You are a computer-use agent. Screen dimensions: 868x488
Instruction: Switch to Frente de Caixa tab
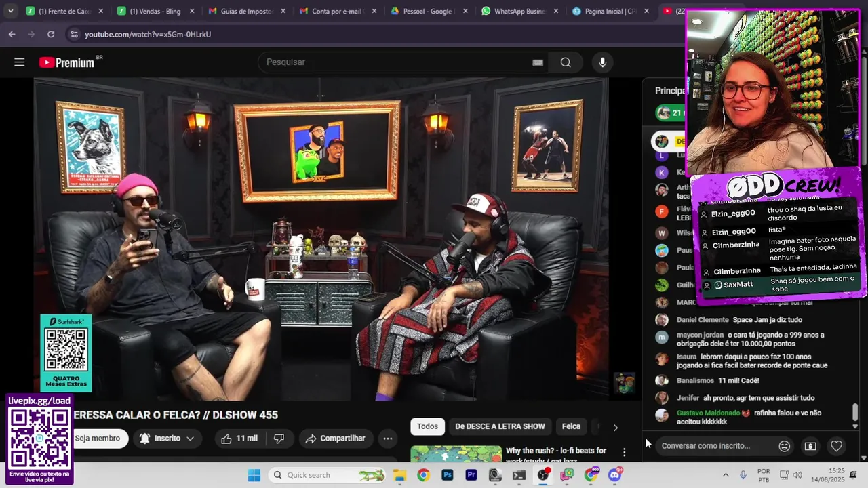coord(64,11)
